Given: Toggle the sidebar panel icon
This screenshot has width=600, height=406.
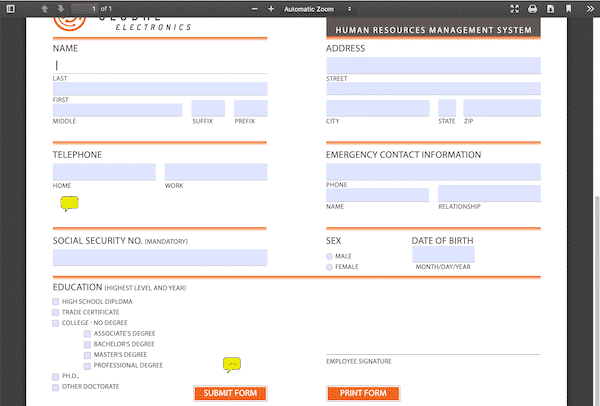Looking at the screenshot, I should click(11, 8).
